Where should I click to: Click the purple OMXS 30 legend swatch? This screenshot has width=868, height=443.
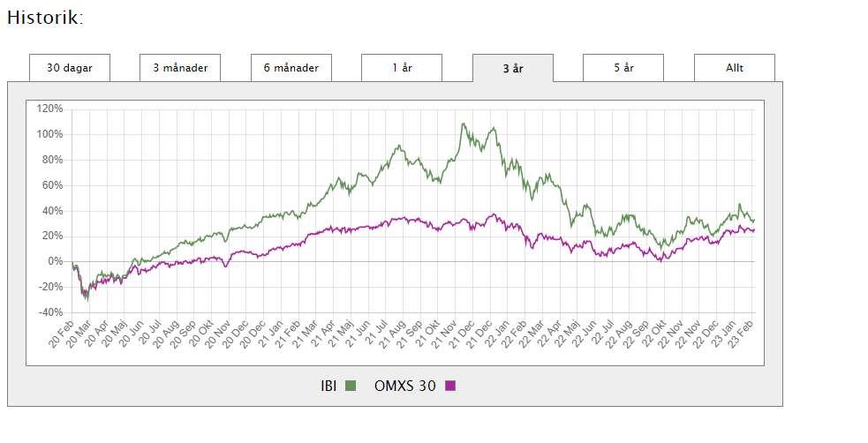click(x=450, y=386)
